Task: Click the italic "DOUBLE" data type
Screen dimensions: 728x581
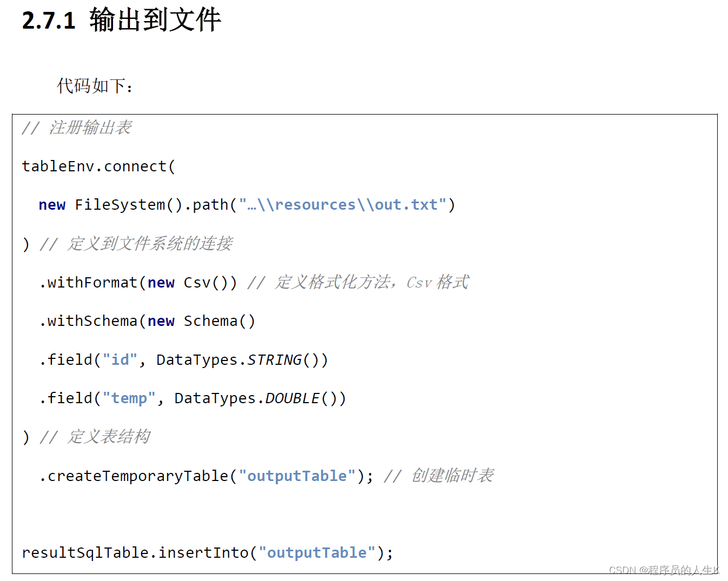Action: 292,398
